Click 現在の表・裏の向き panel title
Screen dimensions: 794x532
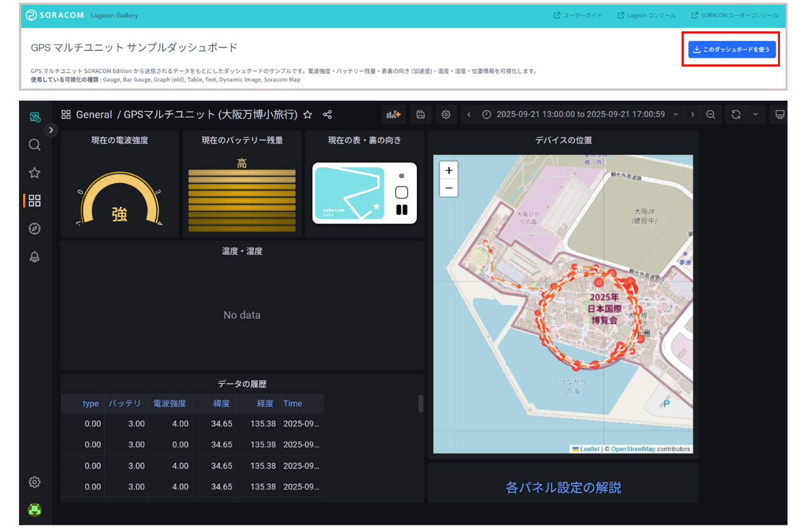pyautogui.click(x=364, y=140)
